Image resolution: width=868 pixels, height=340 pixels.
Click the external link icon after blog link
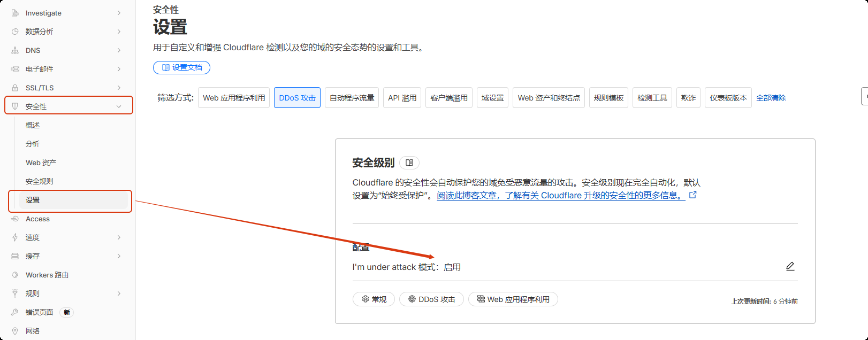(x=693, y=195)
